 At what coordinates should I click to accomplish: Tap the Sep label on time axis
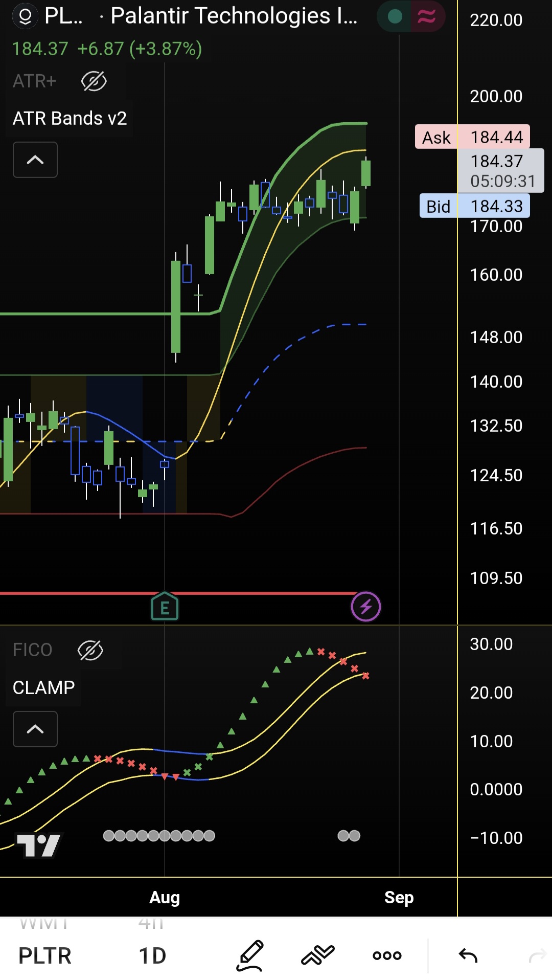point(399,897)
